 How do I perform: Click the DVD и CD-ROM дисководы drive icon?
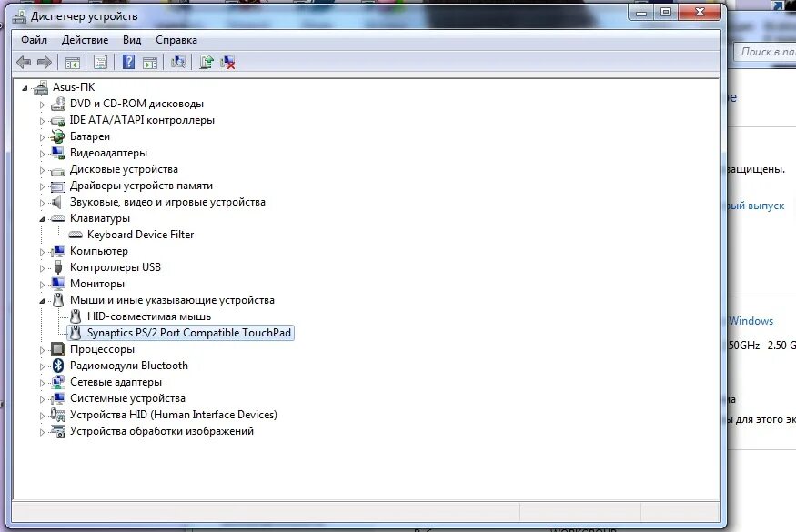coord(58,104)
